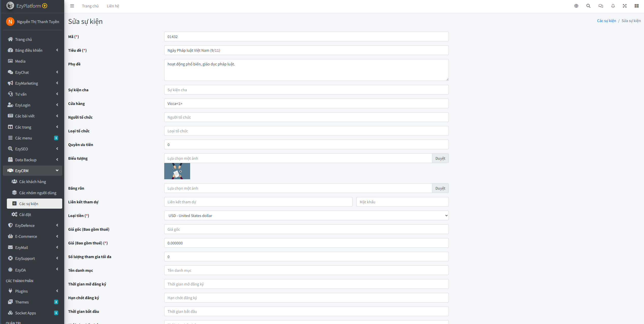Viewport: 644px width, 324px height.
Task: Focus the Tiêu đề title input field
Action: 306,50
